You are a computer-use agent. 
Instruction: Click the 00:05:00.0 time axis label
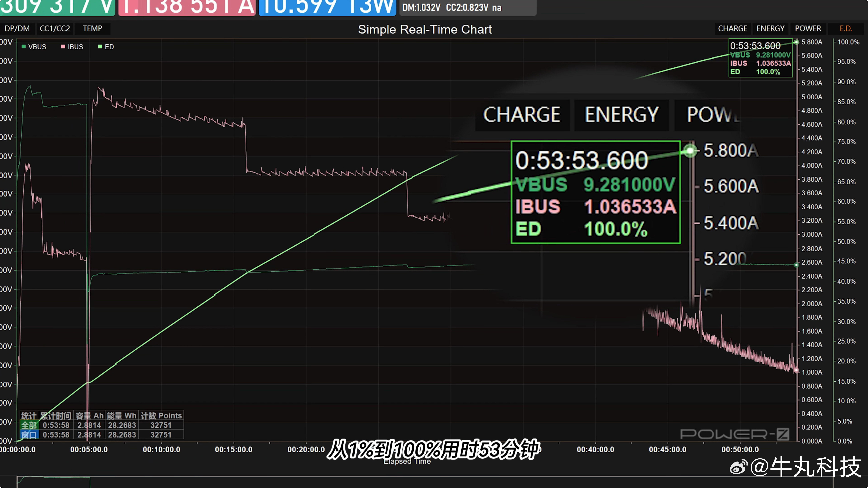(x=89, y=450)
